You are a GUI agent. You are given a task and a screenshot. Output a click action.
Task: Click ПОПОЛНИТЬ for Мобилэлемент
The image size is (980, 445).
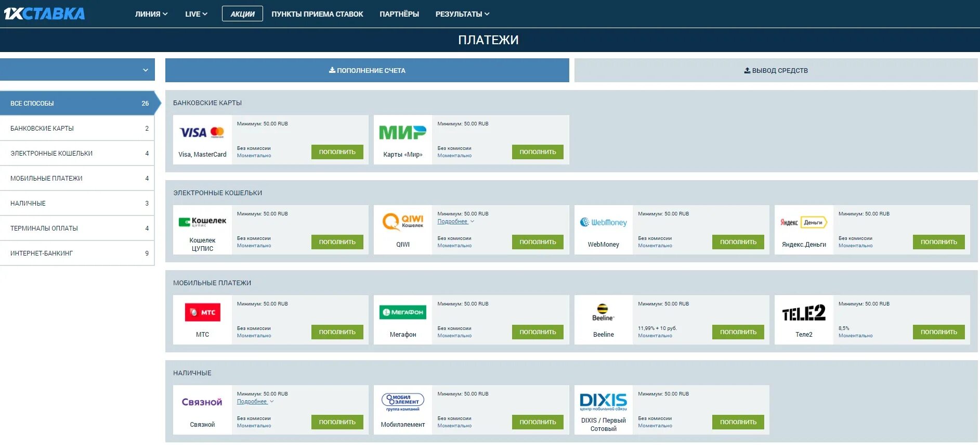point(538,422)
